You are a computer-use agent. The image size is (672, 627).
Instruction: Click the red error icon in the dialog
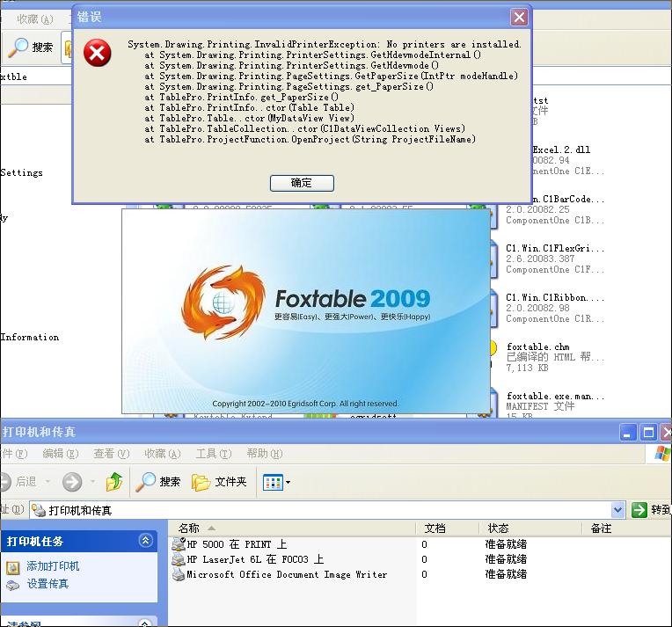(x=98, y=53)
